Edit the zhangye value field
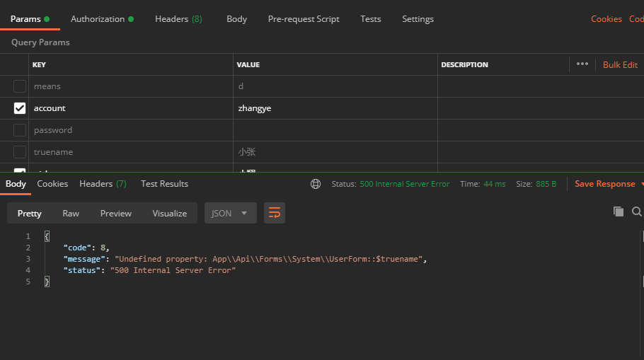The image size is (644, 360). tap(335, 108)
